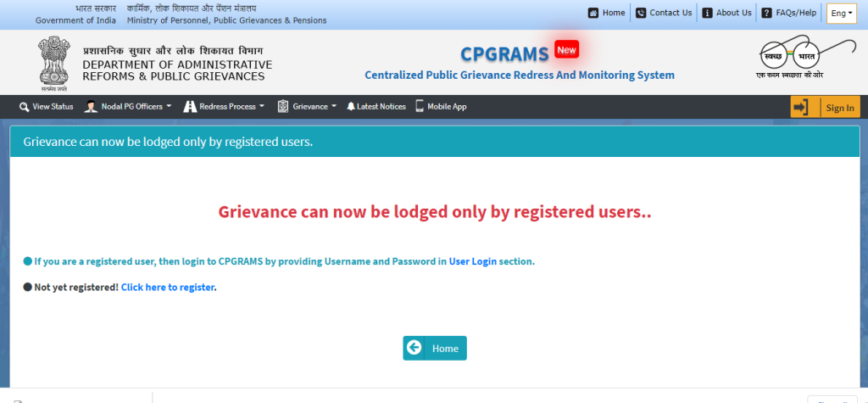The width and height of the screenshot is (868, 403).
Task: Click the Redress Process road icon
Action: pos(190,106)
